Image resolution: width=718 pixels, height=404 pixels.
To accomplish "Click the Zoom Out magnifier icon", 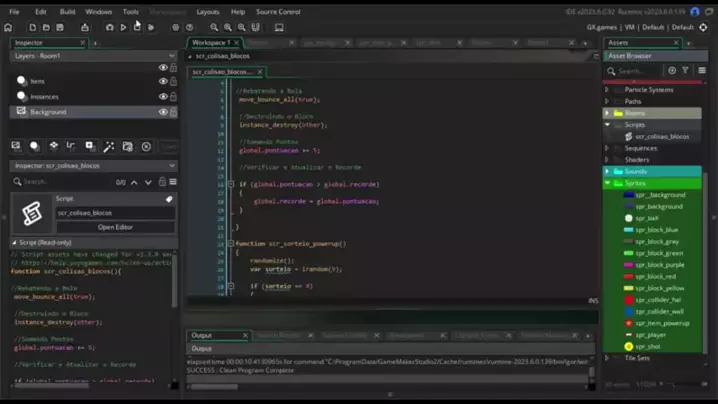I will tap(214, 27).
